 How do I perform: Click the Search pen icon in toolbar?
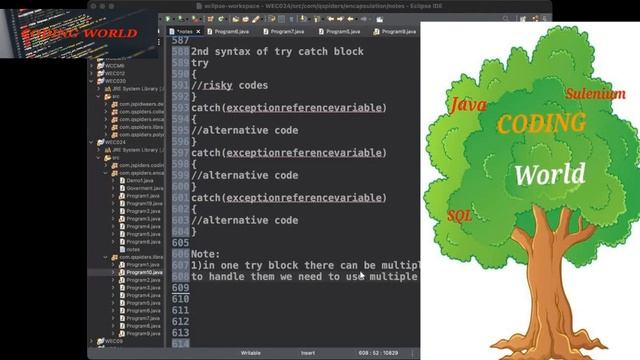click(x=256, y=19)
